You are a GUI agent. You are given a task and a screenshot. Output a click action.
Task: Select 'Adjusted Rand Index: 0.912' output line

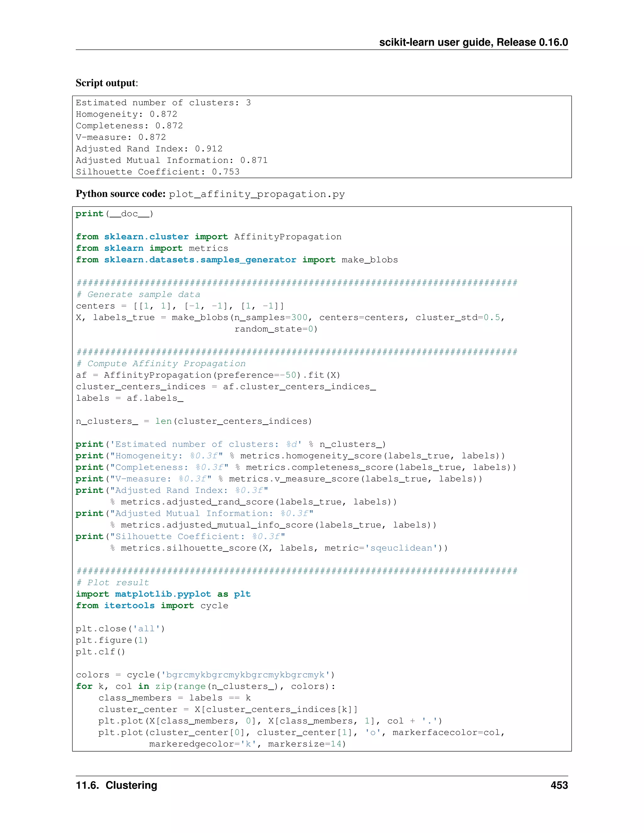pos(149,148)
